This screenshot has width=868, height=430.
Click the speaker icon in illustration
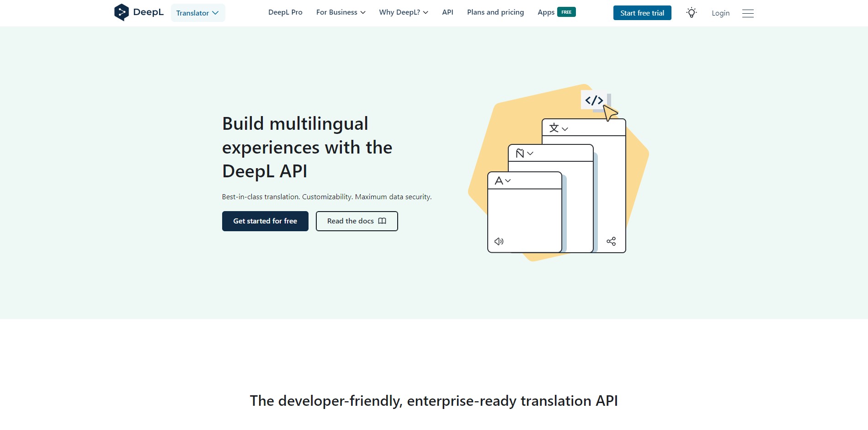click(x=499, y=241)
